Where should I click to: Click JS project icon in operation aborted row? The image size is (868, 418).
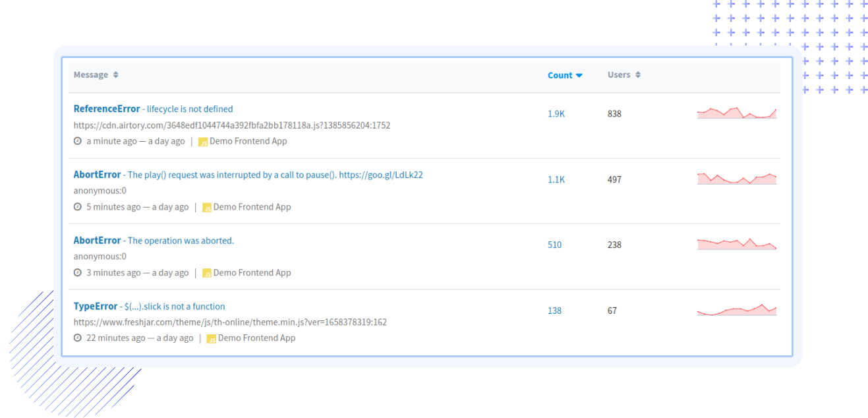pyautogui.click(x=207, y=274)
